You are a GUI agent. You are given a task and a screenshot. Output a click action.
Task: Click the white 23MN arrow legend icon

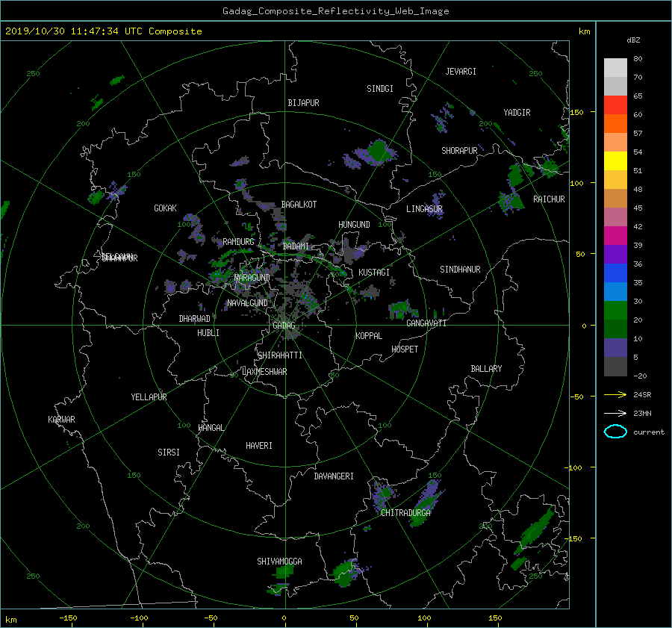click(615, 413)
